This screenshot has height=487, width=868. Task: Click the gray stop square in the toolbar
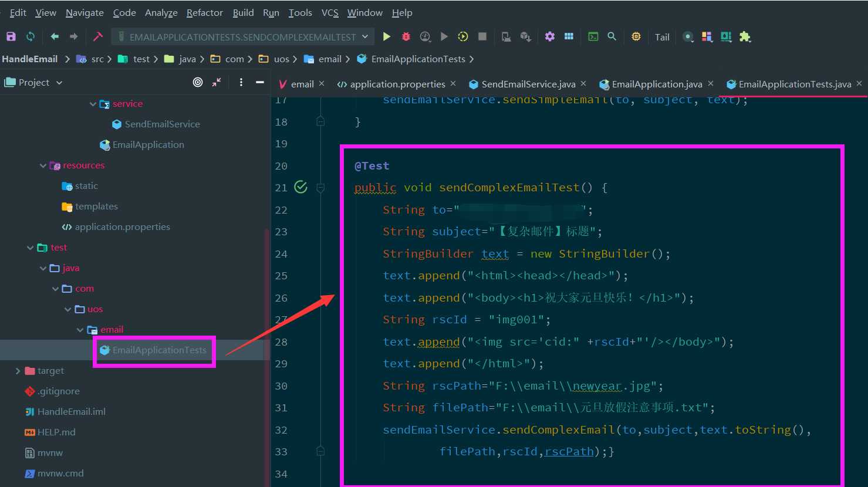482,36
